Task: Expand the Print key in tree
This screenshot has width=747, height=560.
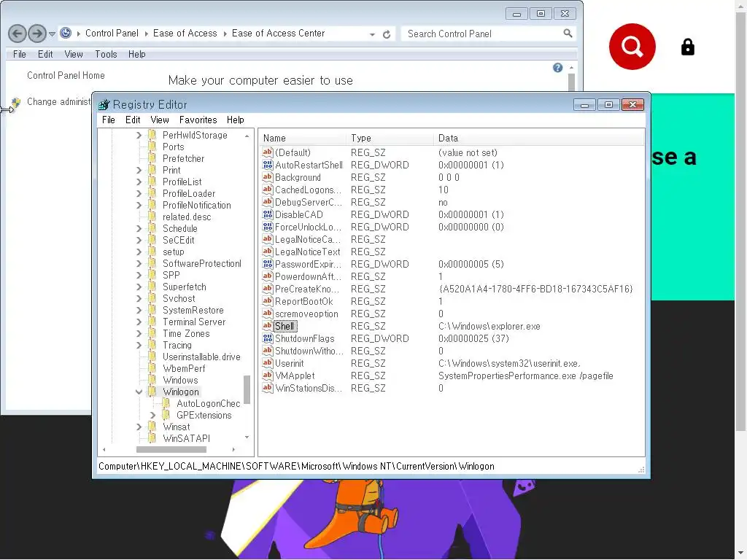Action: [139, 170]
